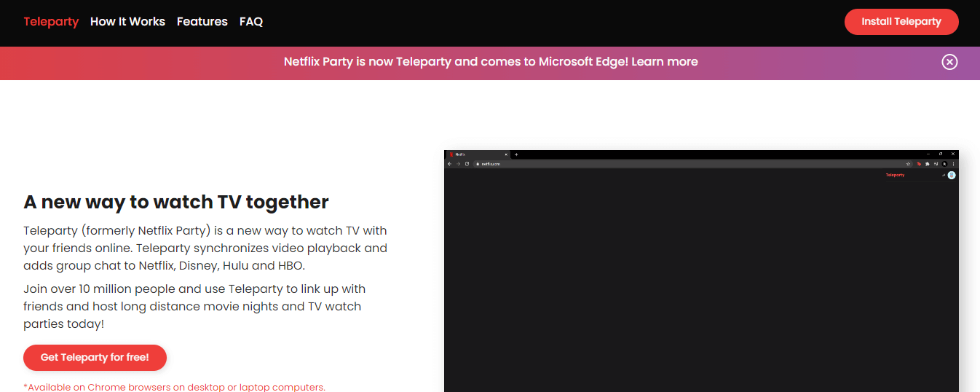
Task: Click Get Teleparty for free! button
Action: tap(95, 357)
